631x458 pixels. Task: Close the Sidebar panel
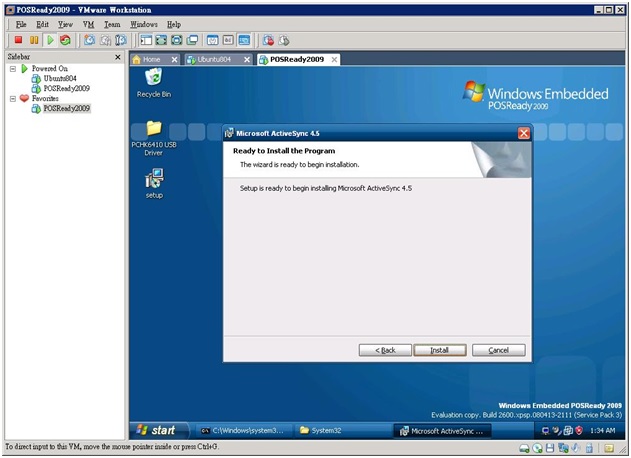coord(118,57)
